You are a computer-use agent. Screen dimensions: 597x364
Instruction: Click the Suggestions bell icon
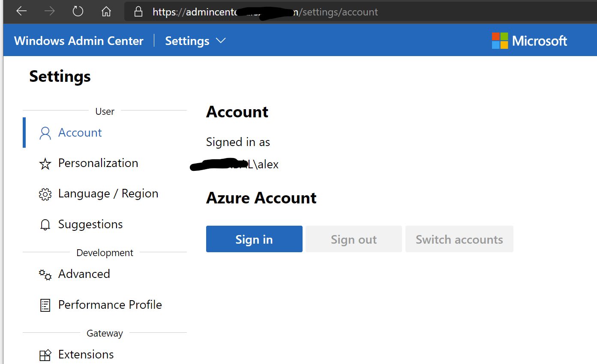45,224
